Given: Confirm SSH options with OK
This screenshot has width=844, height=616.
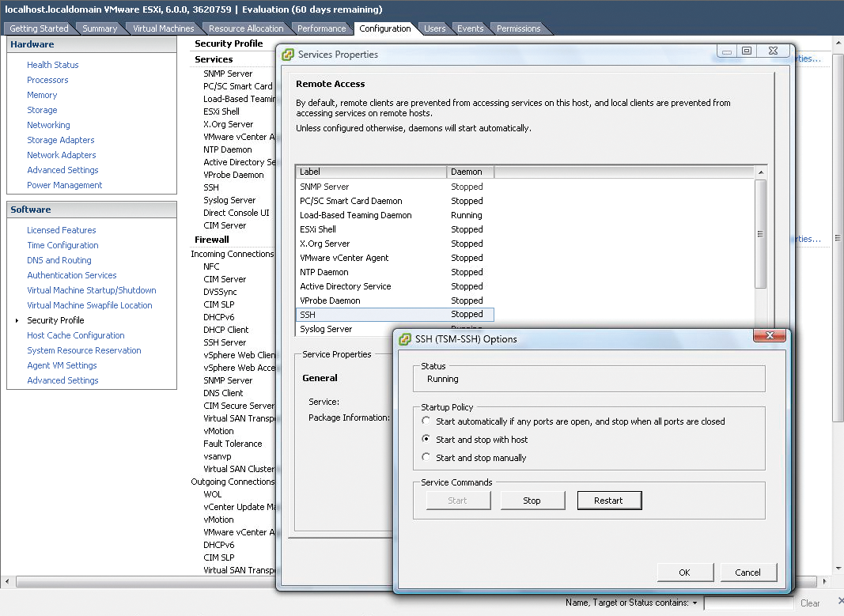Looking at the screenshot, I should point(685,573).
